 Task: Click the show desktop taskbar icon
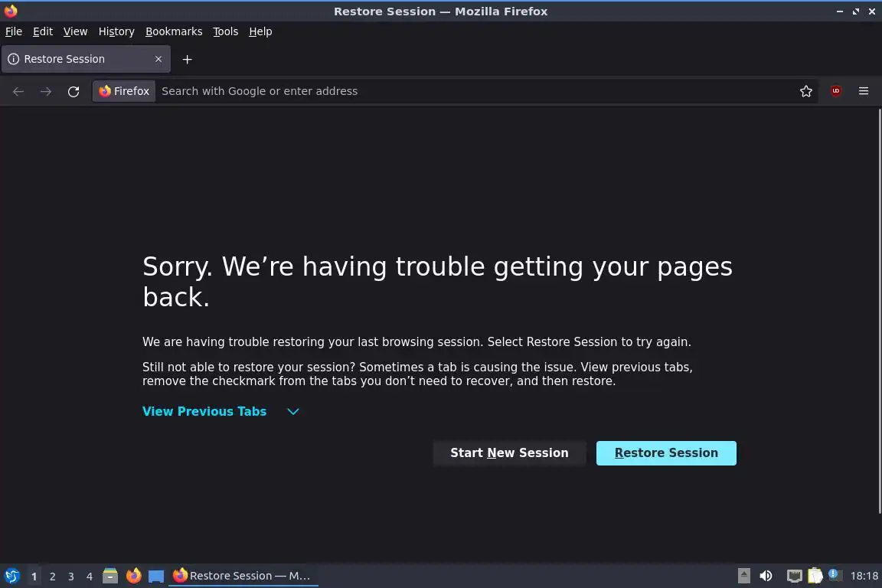(156, 576)
